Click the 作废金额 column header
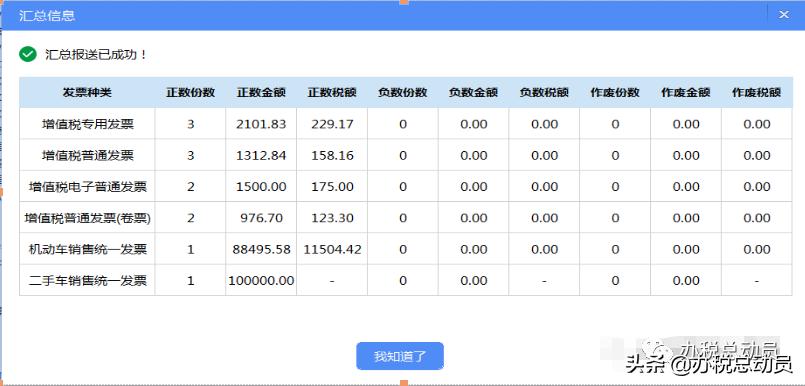The width and height of the screenshot is (805, 386). coord(686,93)
